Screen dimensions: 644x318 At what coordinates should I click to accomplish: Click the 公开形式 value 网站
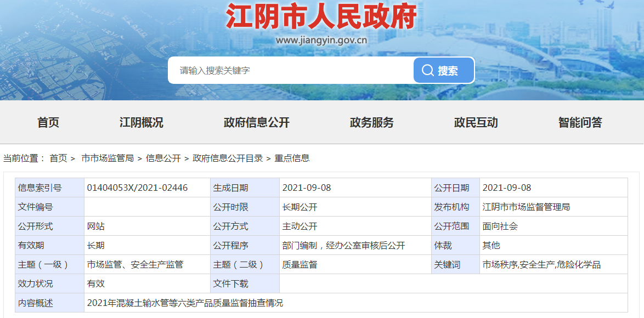(x=95, y=226)
